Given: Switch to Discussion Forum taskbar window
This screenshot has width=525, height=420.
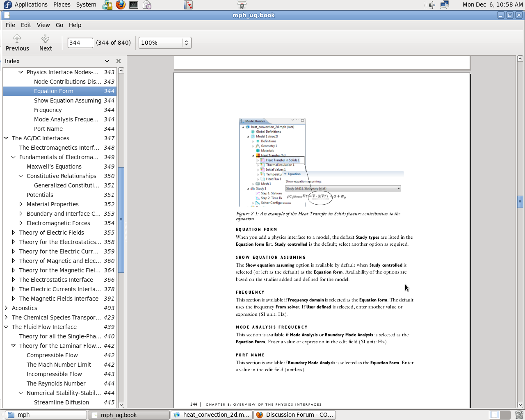Looking at the screenshot, I should 295,415.
